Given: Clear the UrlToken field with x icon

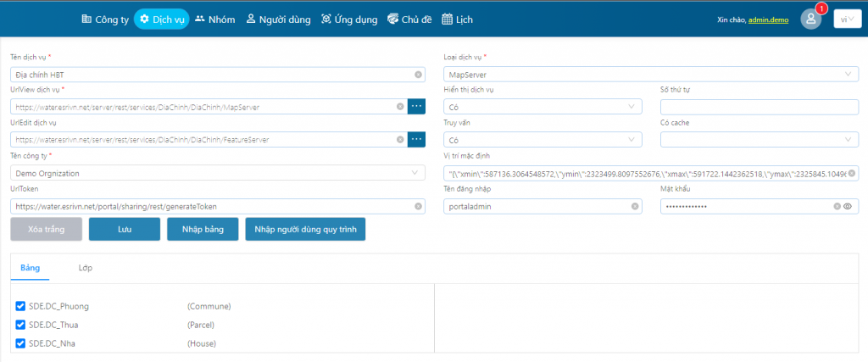Looking at the screenshot, I should [418, 206].
